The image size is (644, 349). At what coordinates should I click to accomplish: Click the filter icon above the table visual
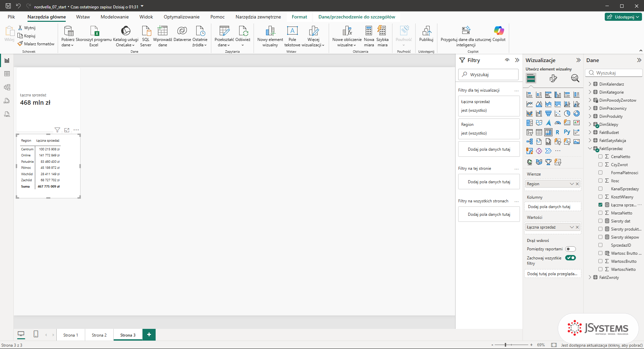coord(57,130)
